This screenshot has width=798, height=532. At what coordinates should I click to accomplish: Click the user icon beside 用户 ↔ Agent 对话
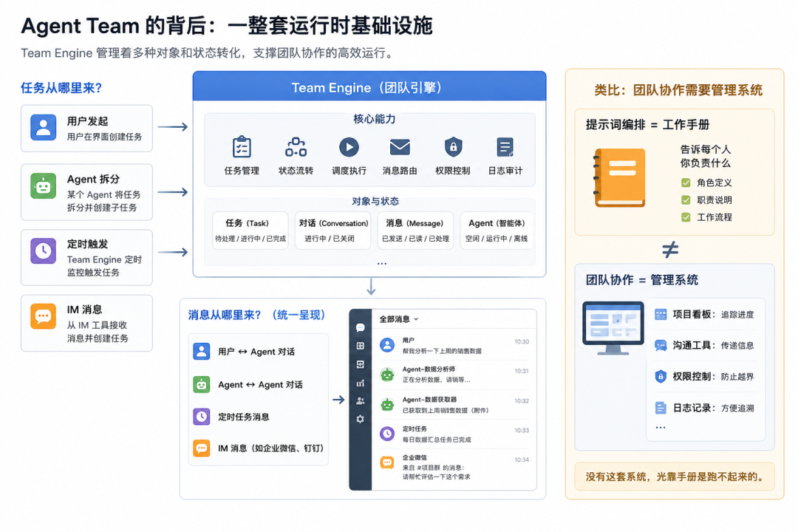coord(202,351)
